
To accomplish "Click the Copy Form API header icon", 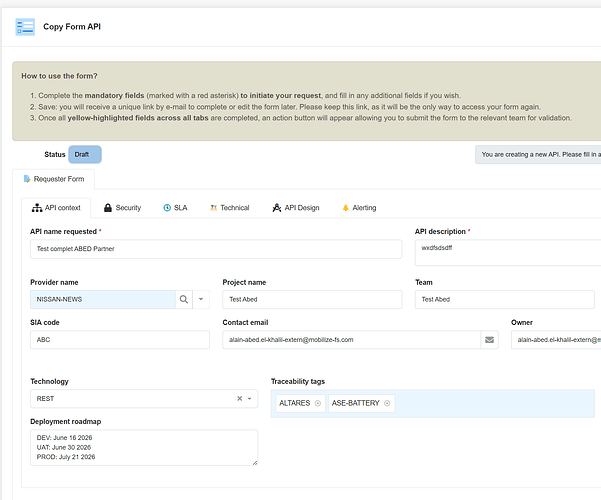I will click(25, 27).
